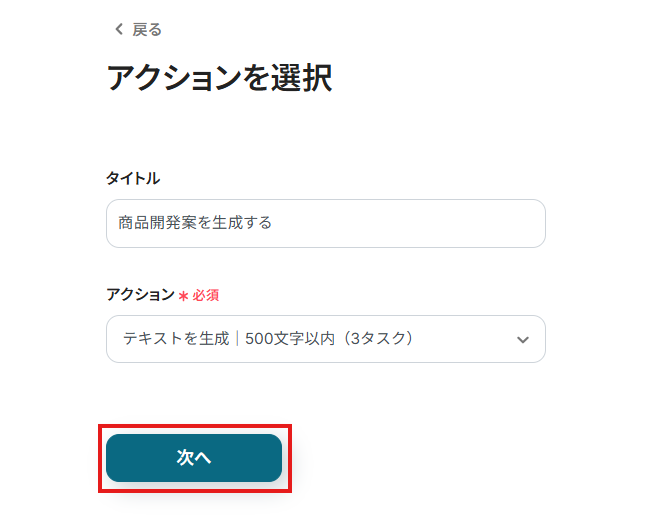Click the 必須 required marker
652x530 pixels.
pyautogui.click(x=205, y=296)
